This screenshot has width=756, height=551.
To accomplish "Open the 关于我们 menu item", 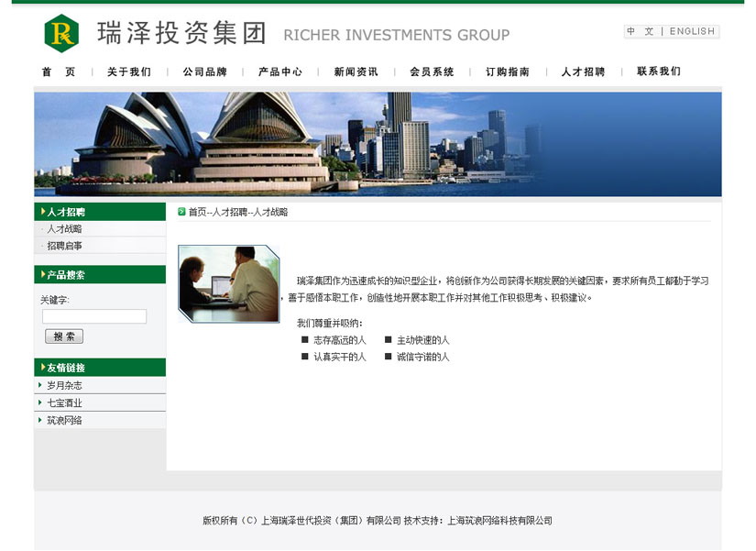I will [x=129, y=72].
